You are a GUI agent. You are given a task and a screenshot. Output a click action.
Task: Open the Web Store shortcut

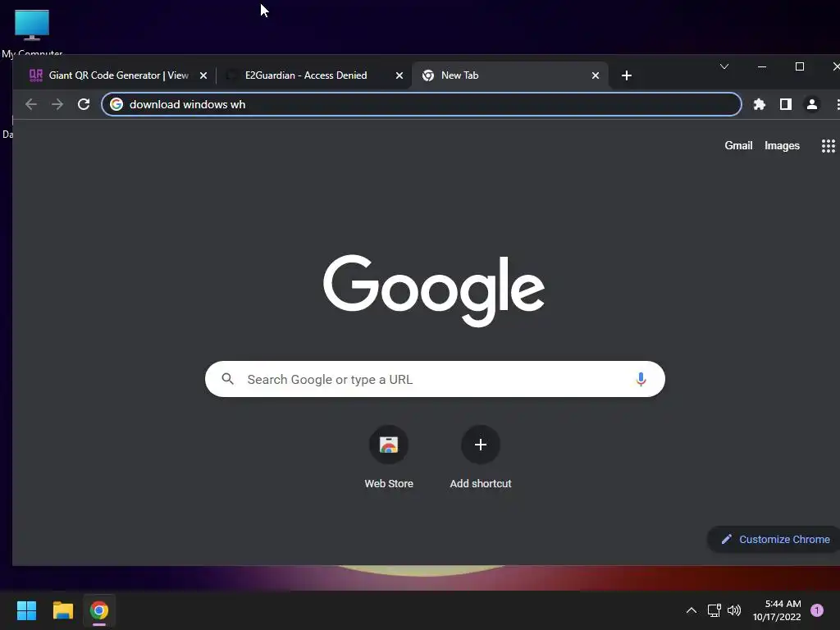click(389, 458)
